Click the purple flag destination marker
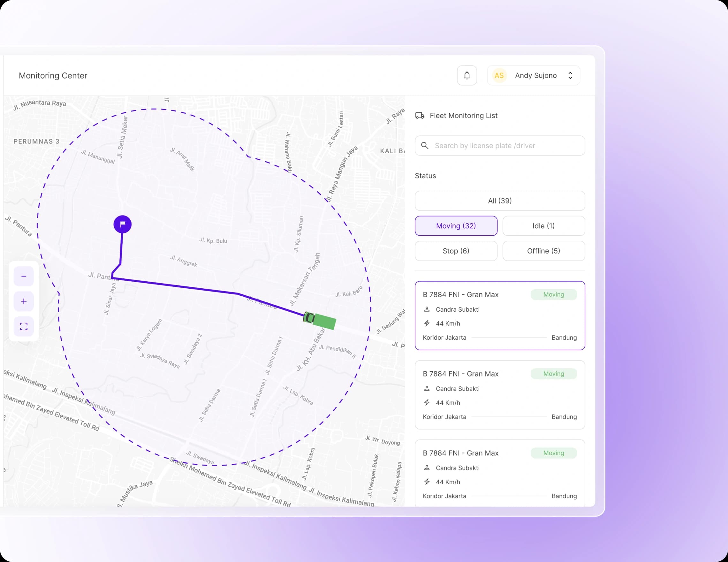Viewport: 728px width, 562px height. 122,224
